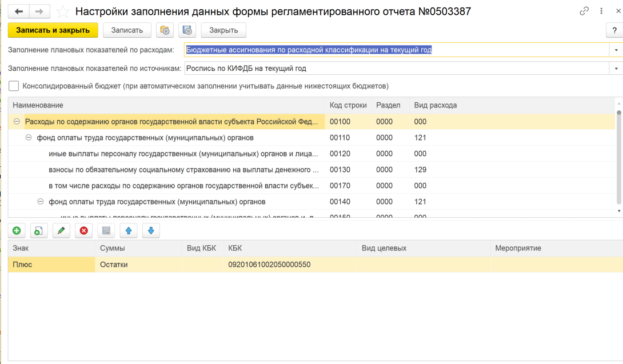Click the folder with gear settings icon

[x=166, y=30]
